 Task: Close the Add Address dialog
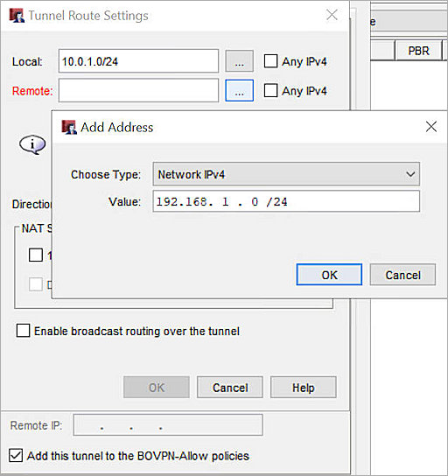click(431, 127)
